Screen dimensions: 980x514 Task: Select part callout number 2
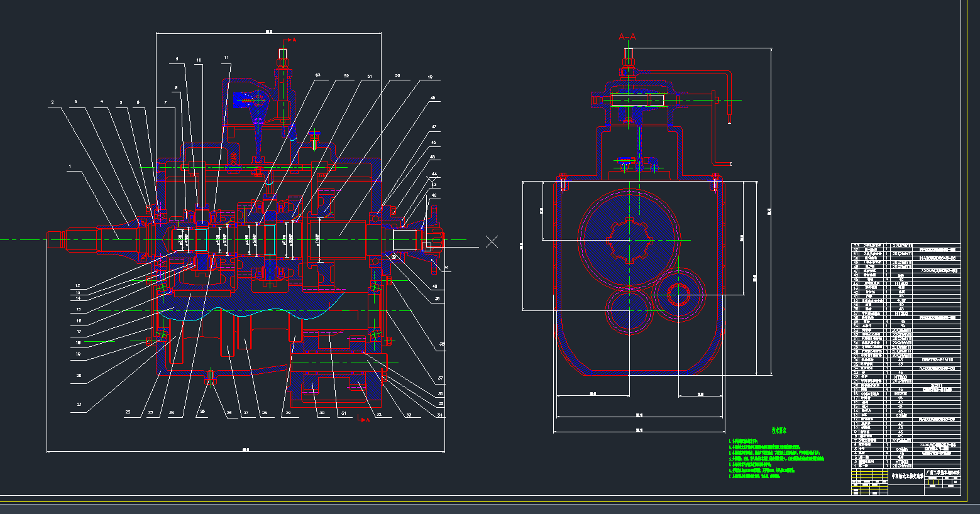coord(53,102)
